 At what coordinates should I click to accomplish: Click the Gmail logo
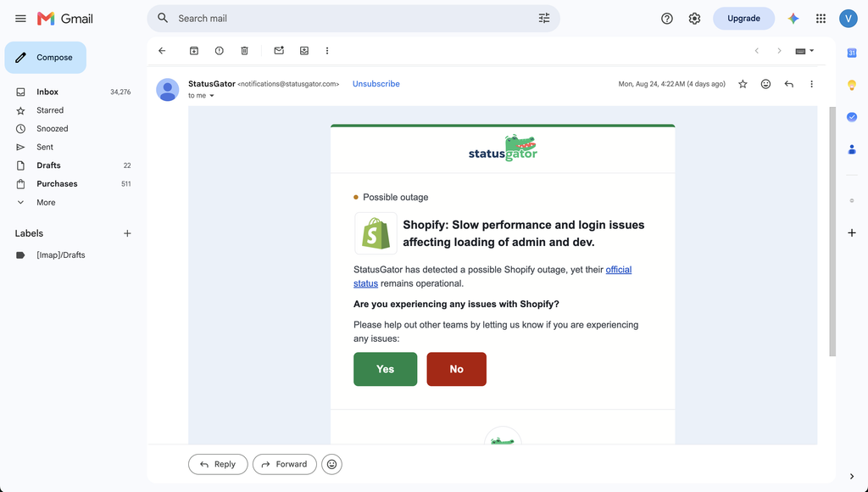click(64, 19)
